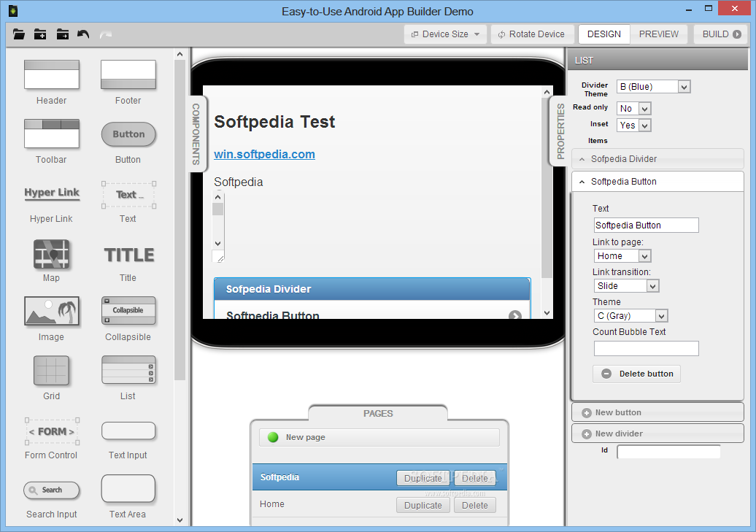Image resolution: width=756 pixels, height=532 pixels.
Task: Click the BUILD button
Action: tap(721, 34)
